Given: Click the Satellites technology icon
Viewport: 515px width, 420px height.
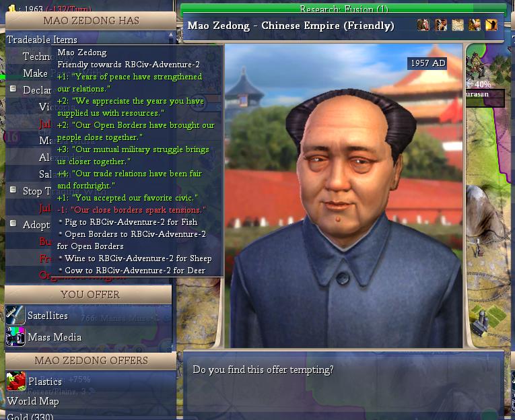Looking at the screenshot, I should 15,315.
